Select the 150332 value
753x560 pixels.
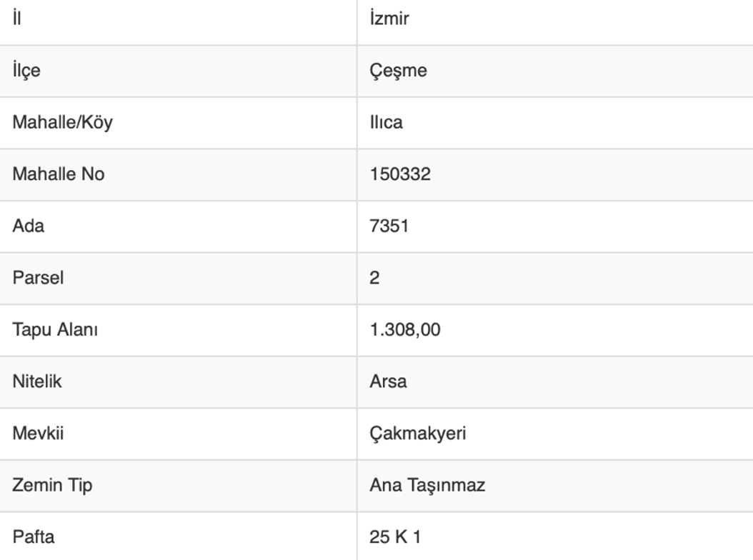tap(400, 174)
